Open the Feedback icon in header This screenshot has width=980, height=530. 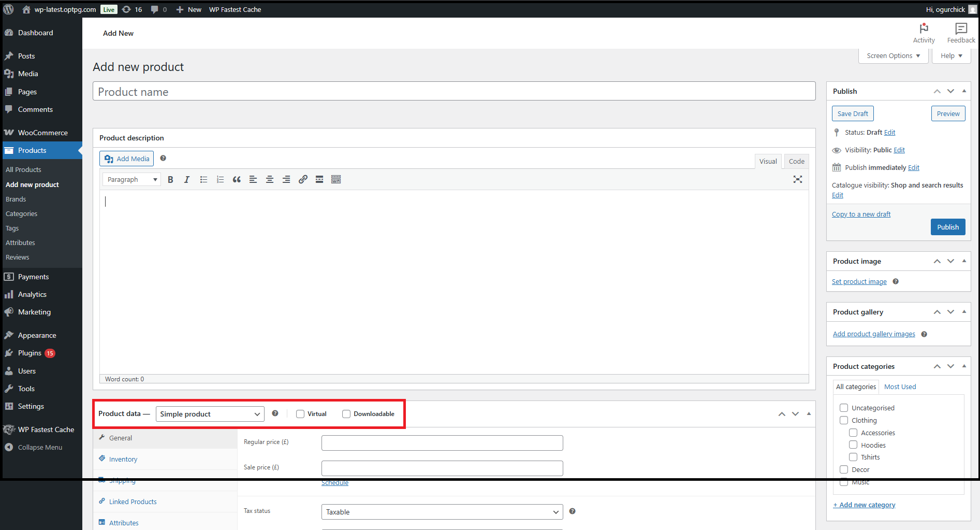pyautogui.click(x=961, y=33)
